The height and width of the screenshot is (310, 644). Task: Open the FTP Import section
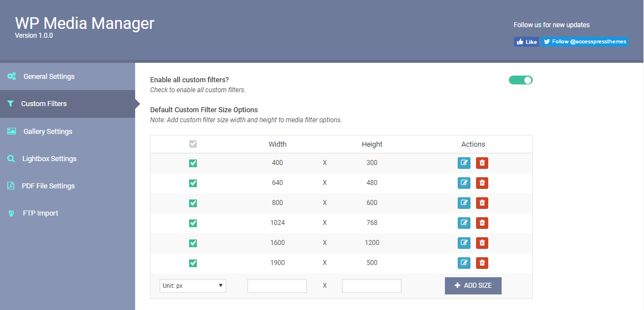coord(67,213)
